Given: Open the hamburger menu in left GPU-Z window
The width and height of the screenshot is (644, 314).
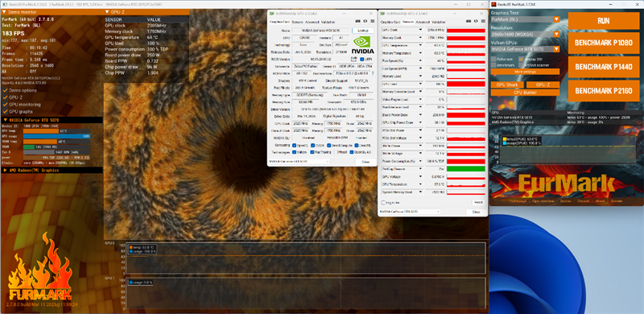Looking at the screenshot, I should [x=372, y=22].
